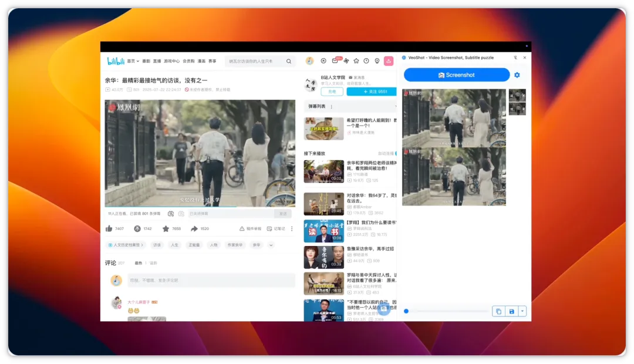Open the 番剧 nav item
This screenshot has width=634, height=364.
(146, 61)
